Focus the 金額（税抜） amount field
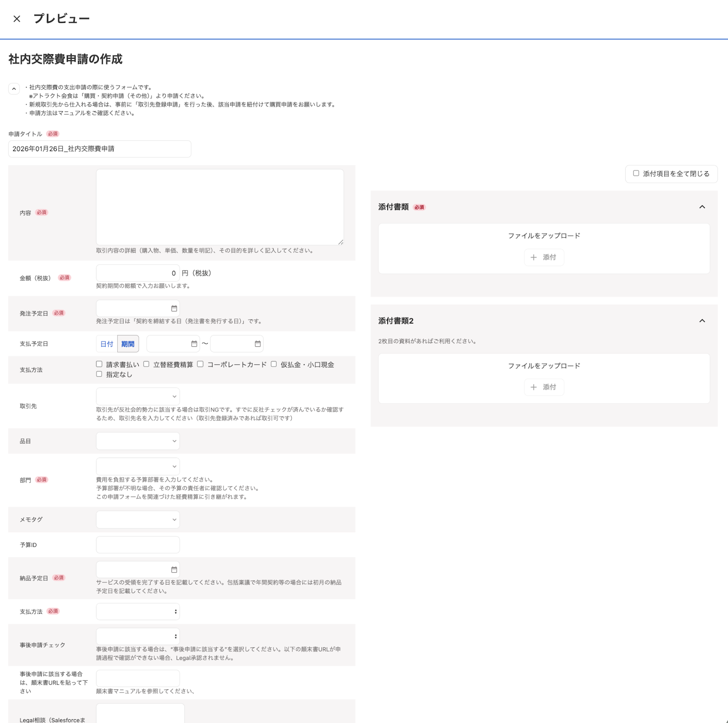Viewport: 728px width, 723px height. click(138, 273)
